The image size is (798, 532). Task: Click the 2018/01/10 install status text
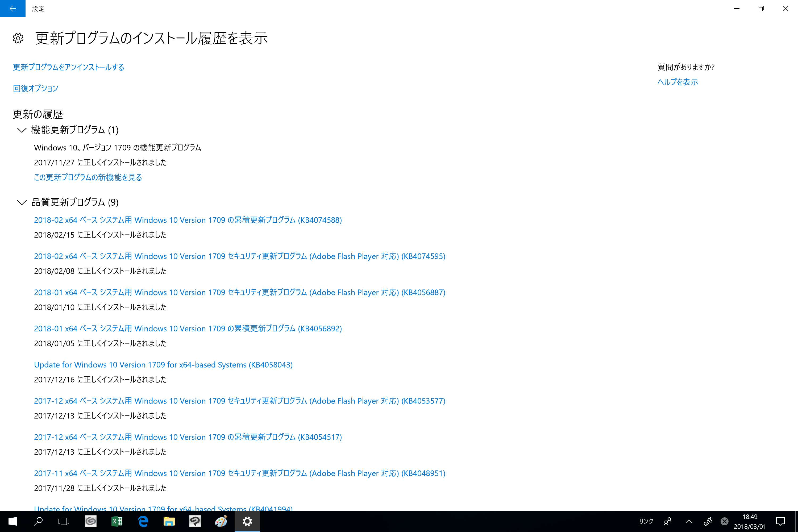[x=100, y=307]
